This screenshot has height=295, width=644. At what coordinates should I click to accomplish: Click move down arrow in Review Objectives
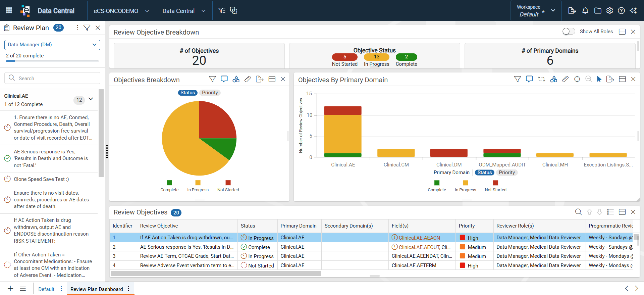click(x=600, y=212)
